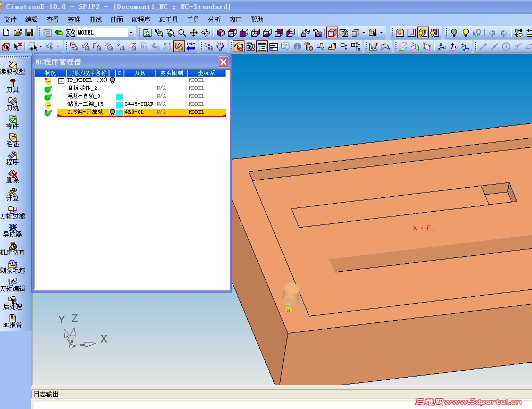
Task: Toggle shaded display mode highlighted button
Action: pyautogui.click(x=332, y=32)
